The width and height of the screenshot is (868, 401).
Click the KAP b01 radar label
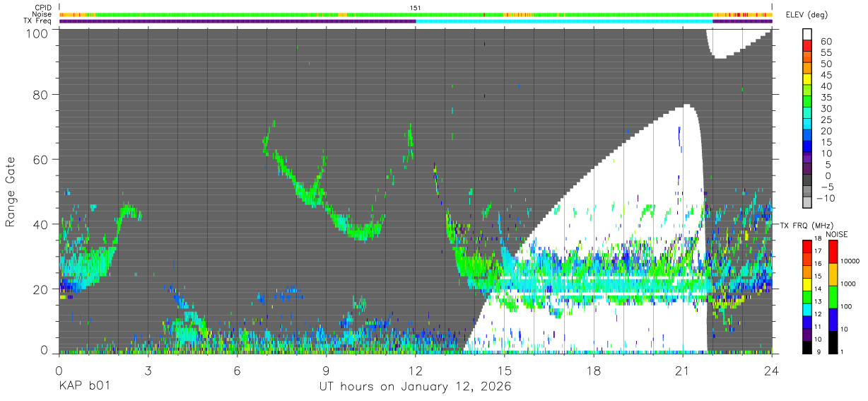[84, 387]
